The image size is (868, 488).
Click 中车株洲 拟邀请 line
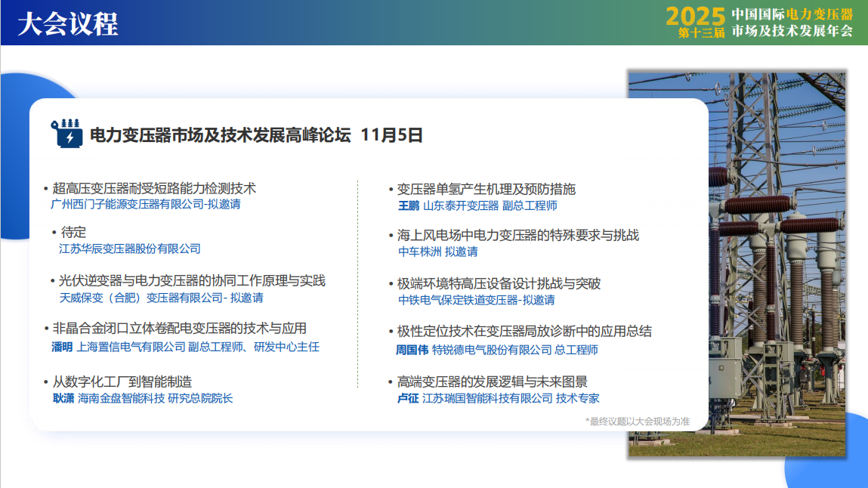(438, 252)
